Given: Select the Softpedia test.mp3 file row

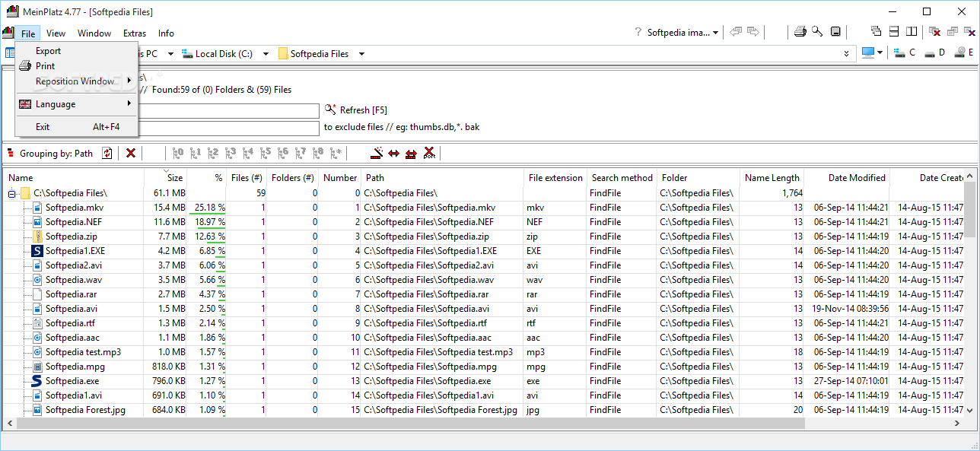Looking at the screenshot, I should click(x=484, y=352).
